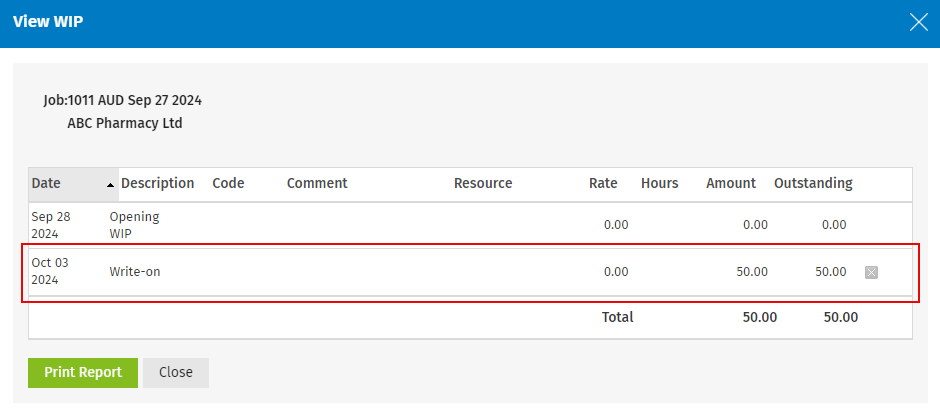This screenshot has width=940, height=413.
Task: Click the Opening WIP outstanding 0.00 cell
Action: [x=834, y=225]
